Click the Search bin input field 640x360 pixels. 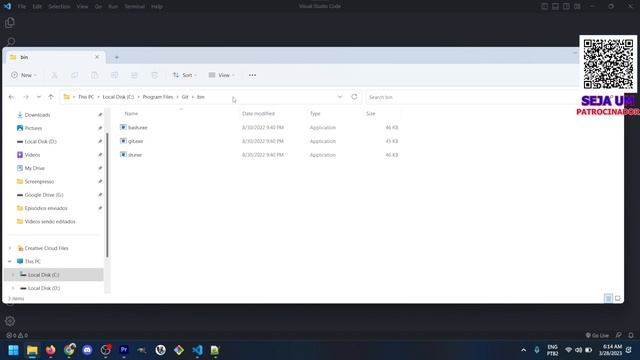point(471,97)
